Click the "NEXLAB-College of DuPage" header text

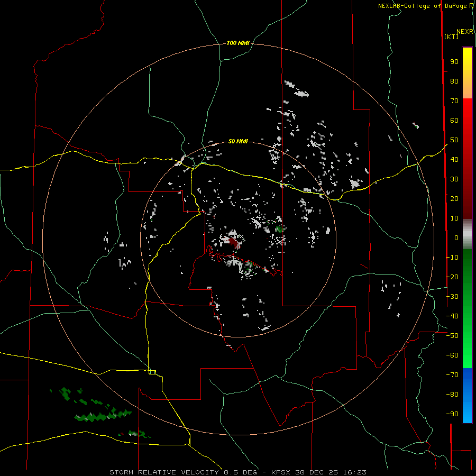tap(422, 6)
